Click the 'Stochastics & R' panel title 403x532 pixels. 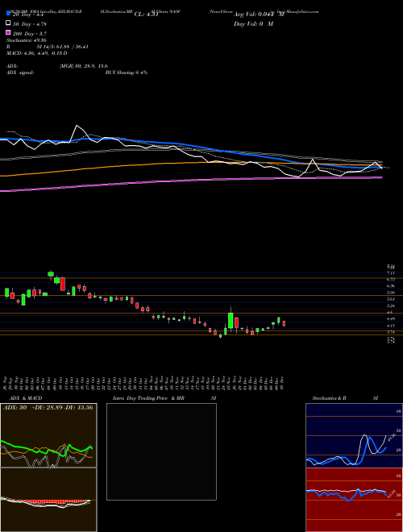pos(330,398)
